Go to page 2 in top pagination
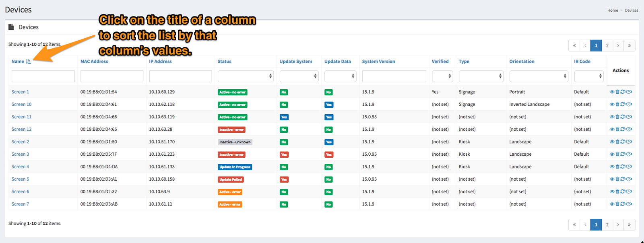Image resolution: width=644 pixels, height=243 pixels. click(x=607, y=45)
